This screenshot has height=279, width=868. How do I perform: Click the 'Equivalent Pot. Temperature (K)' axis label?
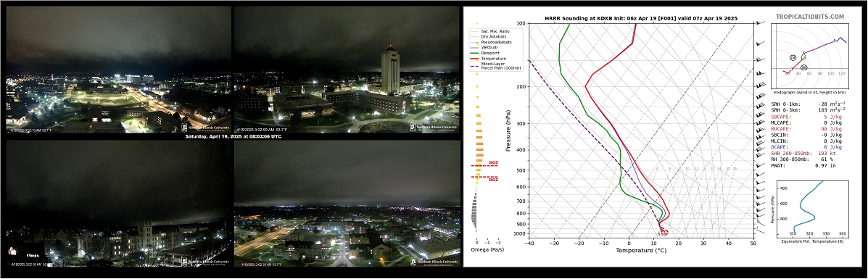(x=812, y=241)
